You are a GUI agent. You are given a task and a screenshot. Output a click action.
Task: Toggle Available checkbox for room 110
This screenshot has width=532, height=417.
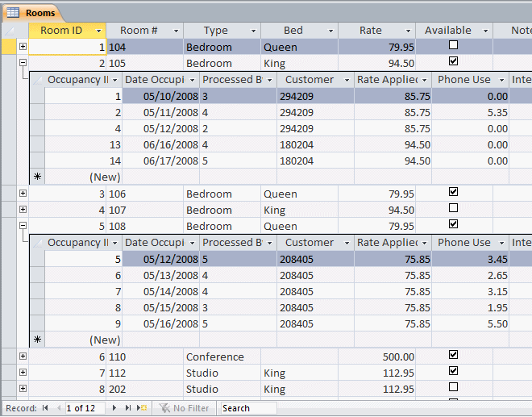[453, 355]
